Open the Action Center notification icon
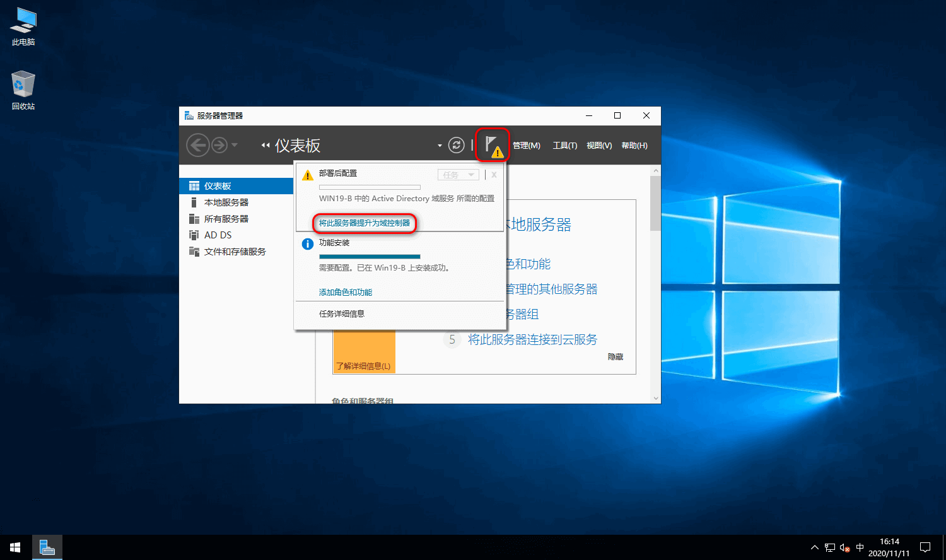 (x=925, y=547)
